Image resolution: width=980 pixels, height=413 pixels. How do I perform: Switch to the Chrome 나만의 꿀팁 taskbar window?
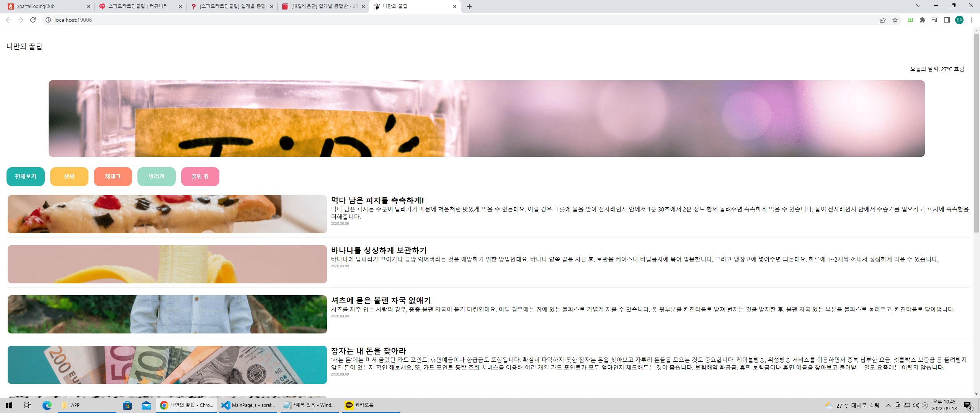[x=186, y=405]
